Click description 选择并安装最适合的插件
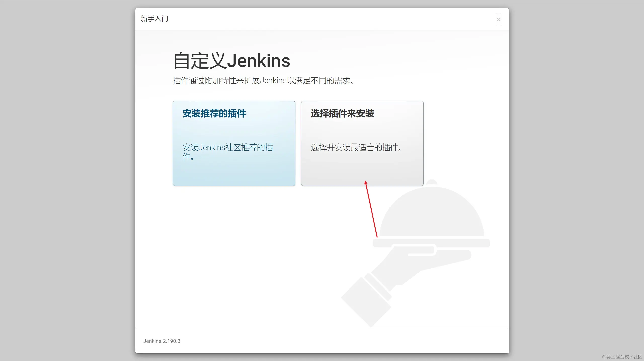The width and height of the screenshot is (644, 361). click(356, 147)
